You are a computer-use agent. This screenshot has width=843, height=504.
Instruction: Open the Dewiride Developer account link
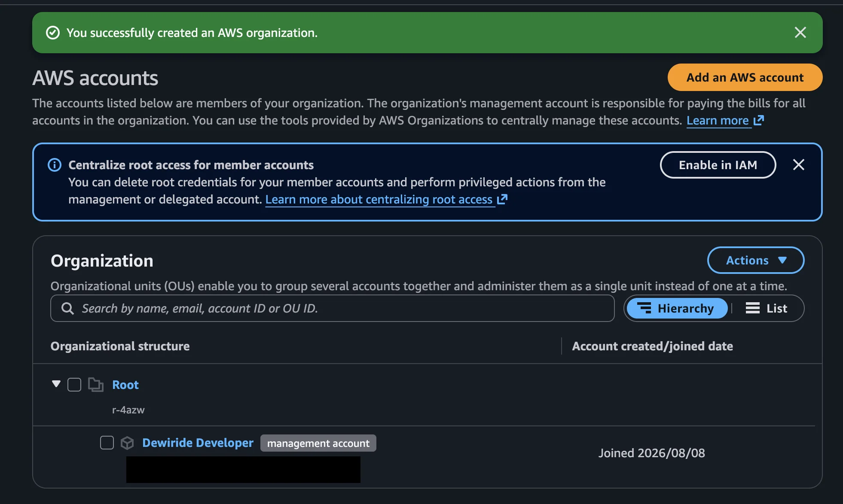click(x=198, y=443)
